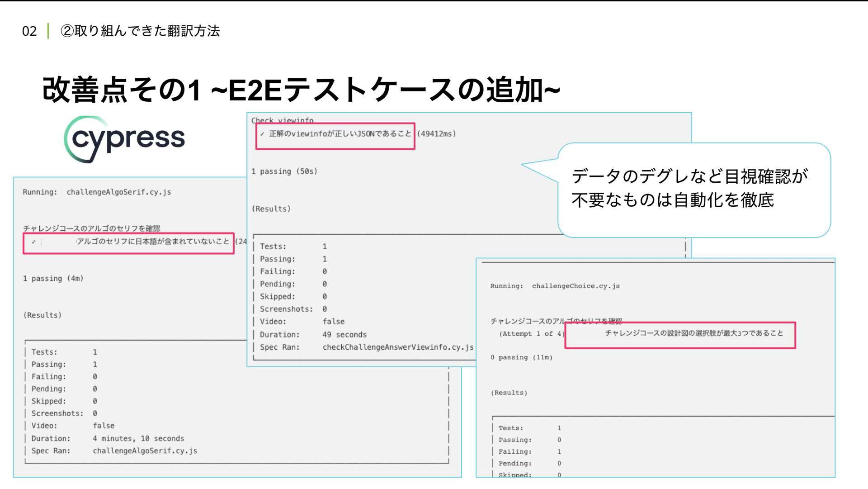
Task: Click the Duration 4 minutes, 10 seconds row
Action: point(108,439)
